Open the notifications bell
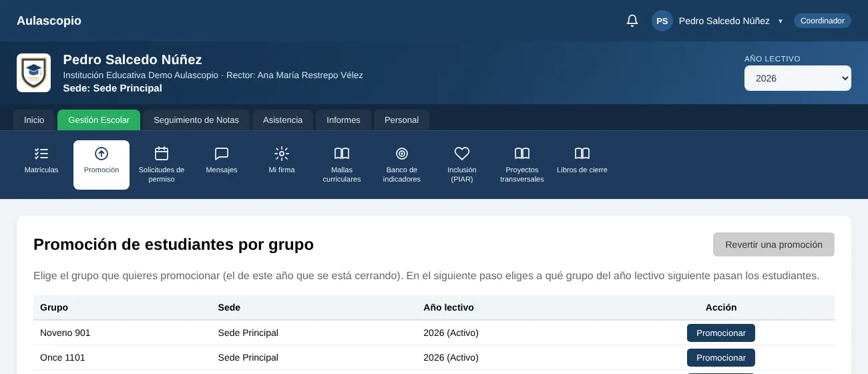The width and height of the screenshot is (868, 374). [632, 21]
